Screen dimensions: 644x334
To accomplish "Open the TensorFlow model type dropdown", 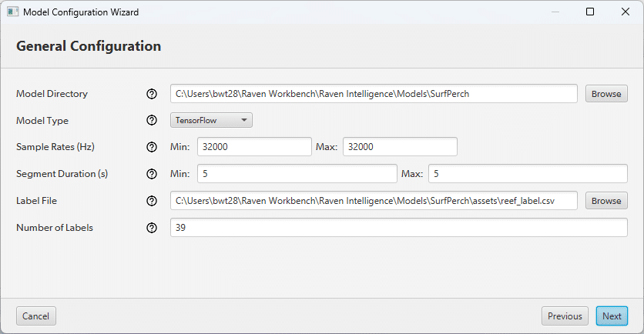I will pos(211,120).
